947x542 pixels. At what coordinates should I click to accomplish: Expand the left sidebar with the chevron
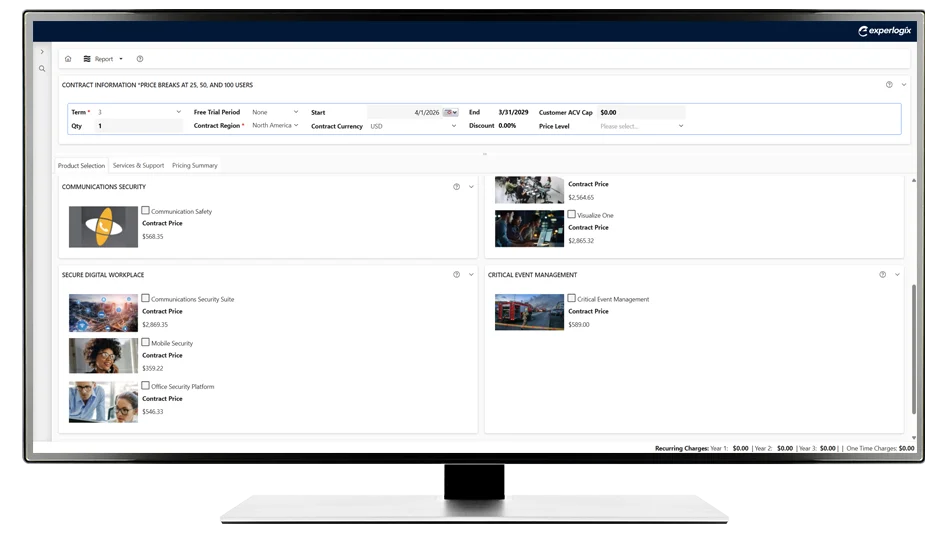[x=42, y=52]
